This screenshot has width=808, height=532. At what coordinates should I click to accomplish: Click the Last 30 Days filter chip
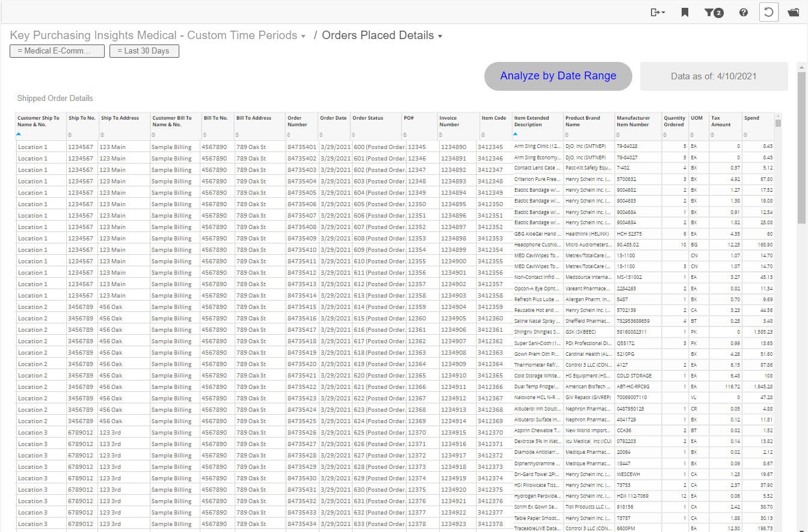pyautogui.click(x=144, y=51)
